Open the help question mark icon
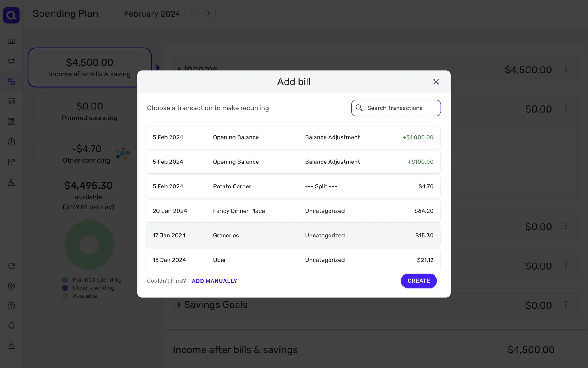This screenshot has width=588, height=368. point(11,306)
